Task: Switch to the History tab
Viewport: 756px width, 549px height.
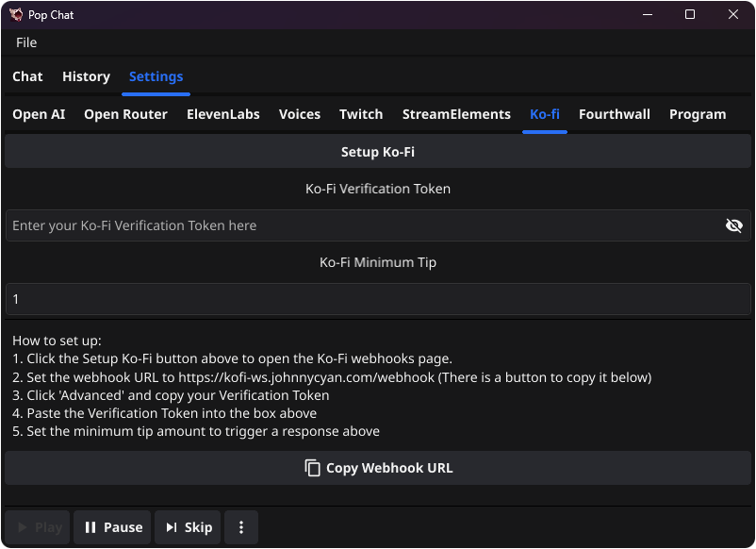Action: 86,76
